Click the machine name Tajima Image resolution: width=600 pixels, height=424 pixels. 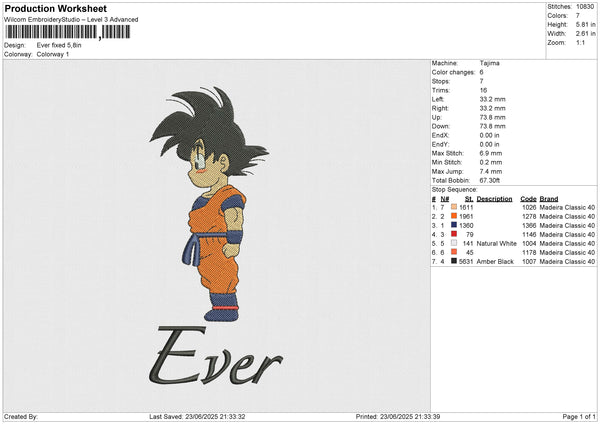pyautogui.click(x=489, y=63)
